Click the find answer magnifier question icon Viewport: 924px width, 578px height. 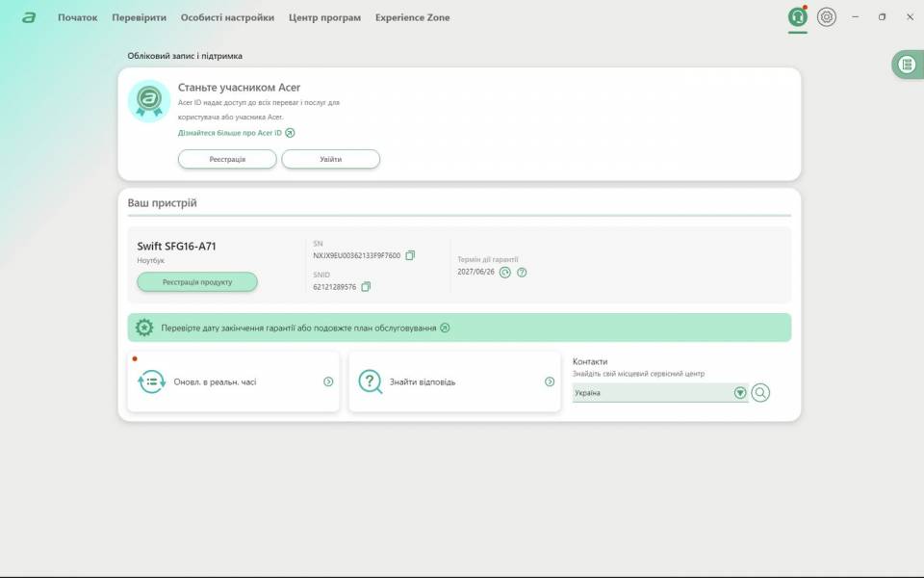pyautogui.click(x=371, y=381)
